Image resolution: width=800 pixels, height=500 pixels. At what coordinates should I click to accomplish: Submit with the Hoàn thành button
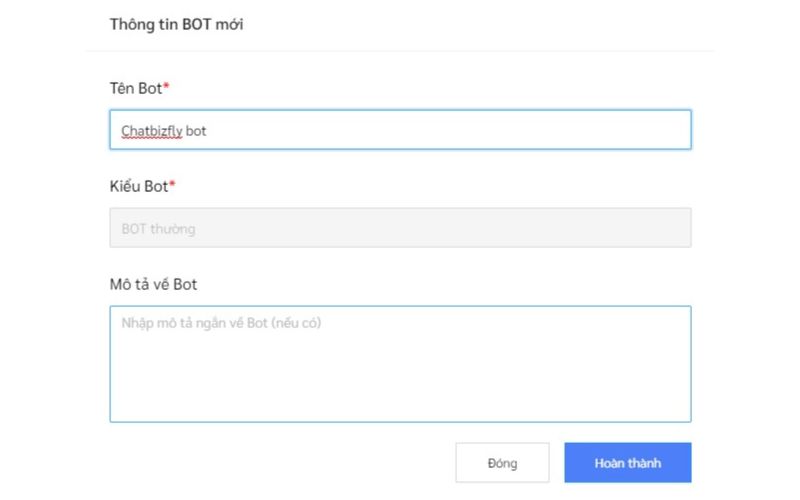tap(627, 463)
